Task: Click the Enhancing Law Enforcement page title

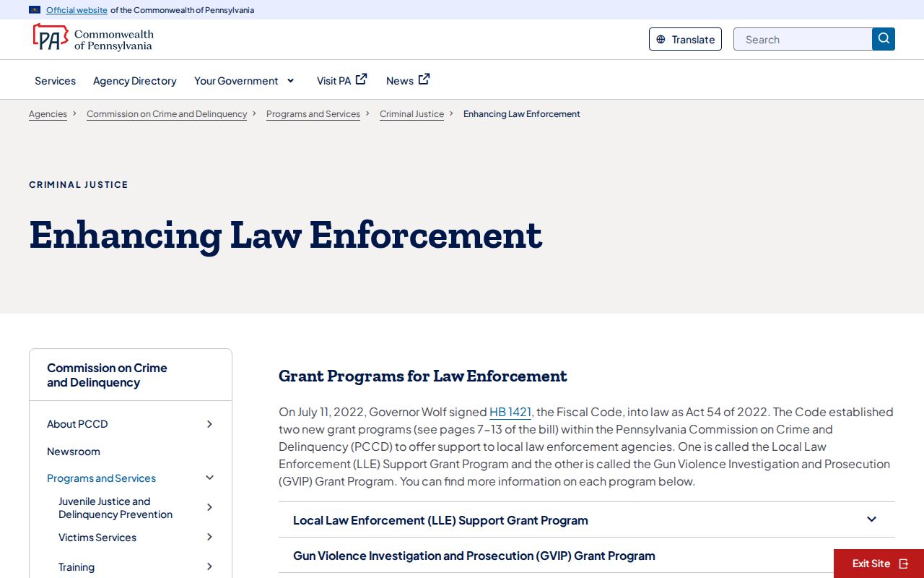Action: point(286,235)
